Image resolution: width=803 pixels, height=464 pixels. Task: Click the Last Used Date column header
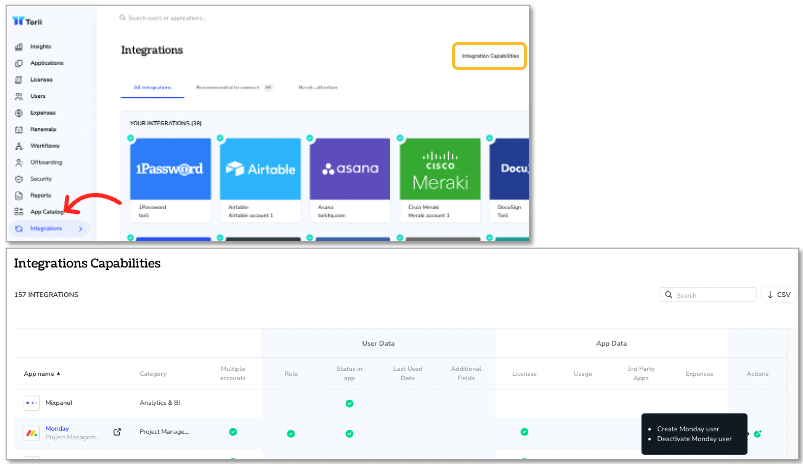[408, 373]
